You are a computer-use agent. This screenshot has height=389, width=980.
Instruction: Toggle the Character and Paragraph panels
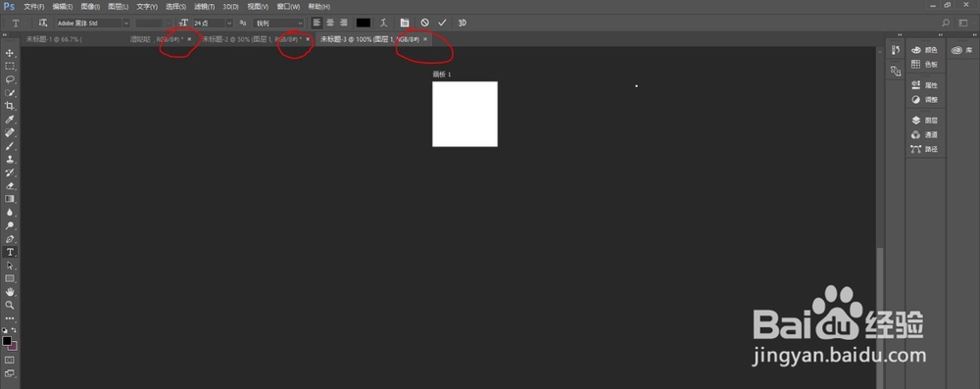pos(405,23)
